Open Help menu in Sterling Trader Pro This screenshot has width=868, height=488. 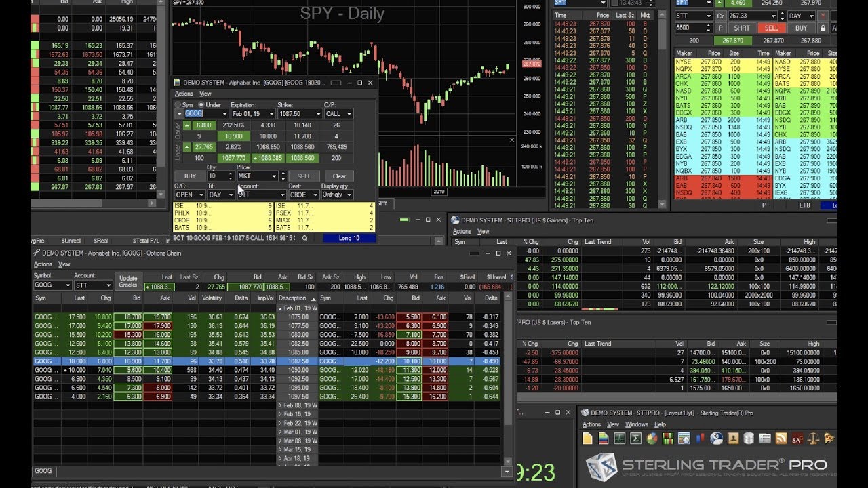[660, 424]
